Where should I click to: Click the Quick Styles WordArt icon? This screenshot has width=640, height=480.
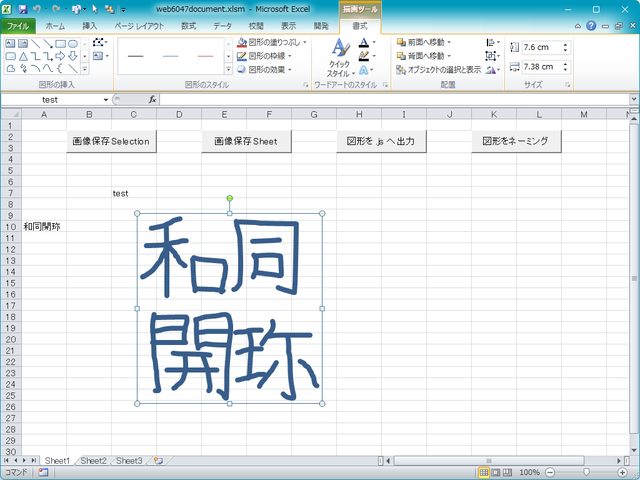click(x=339, y=58)
